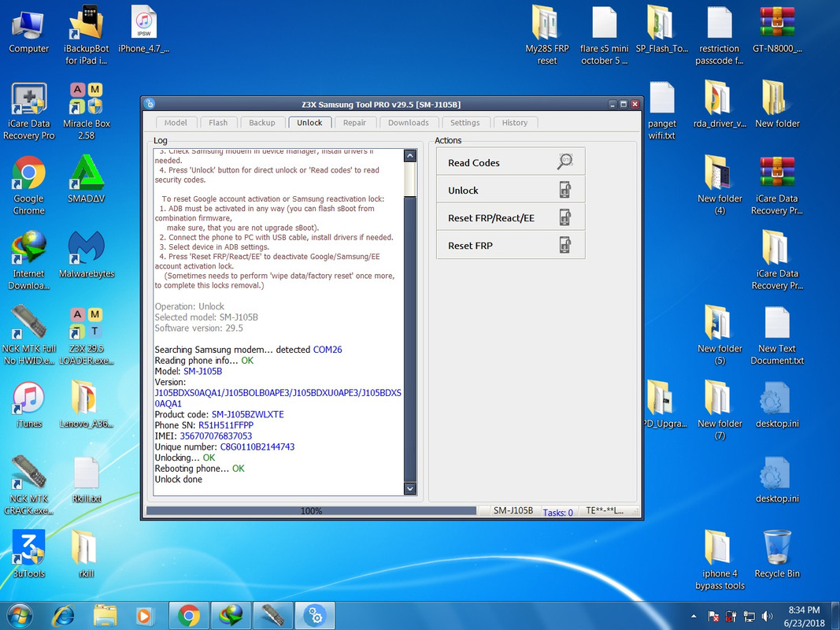840x630 pixels.
Task: Select the Unlock tab
Action: [x=309, y=123]
